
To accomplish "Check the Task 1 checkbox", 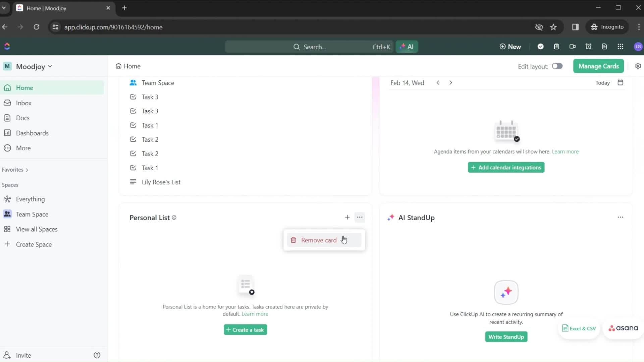I will 133,125.
